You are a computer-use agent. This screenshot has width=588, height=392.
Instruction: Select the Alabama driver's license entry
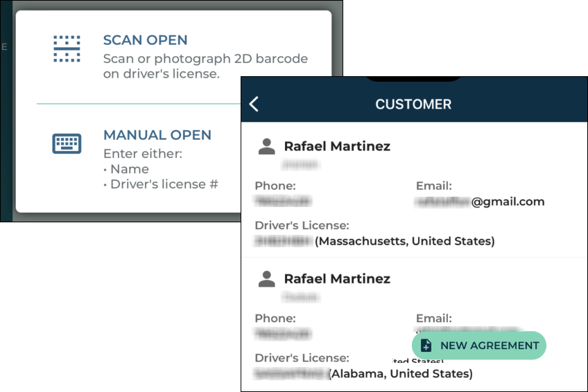[363, 374]
